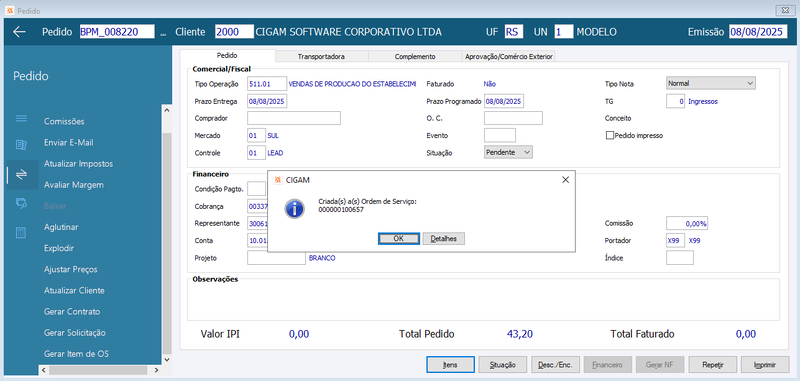Select the Pedido tab
This screenshot has height=381, width=800.
click(227, 55)
